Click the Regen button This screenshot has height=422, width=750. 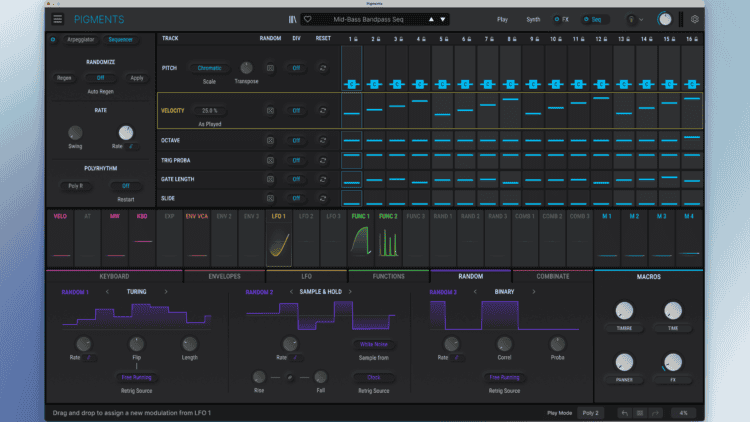coord(64,78)
